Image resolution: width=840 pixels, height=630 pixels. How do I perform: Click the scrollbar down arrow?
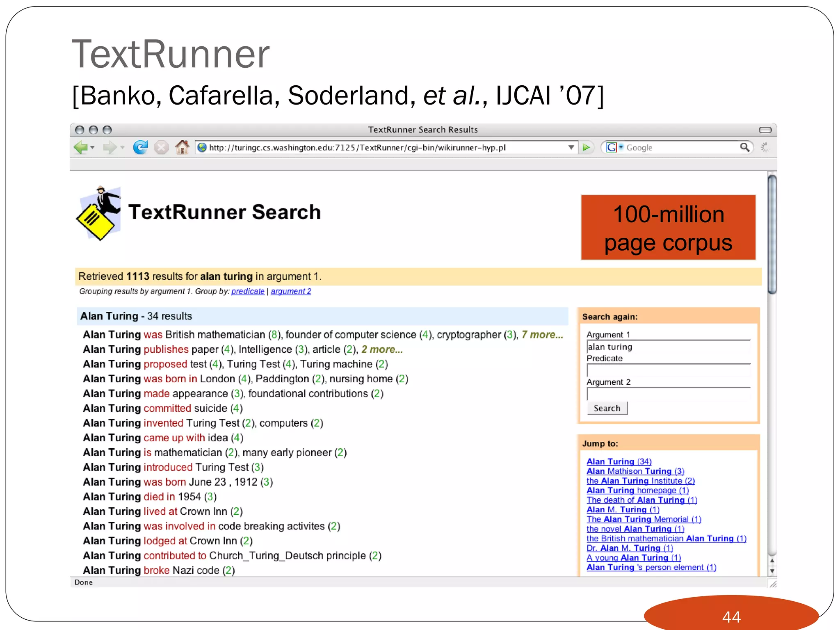click(772, 571)
